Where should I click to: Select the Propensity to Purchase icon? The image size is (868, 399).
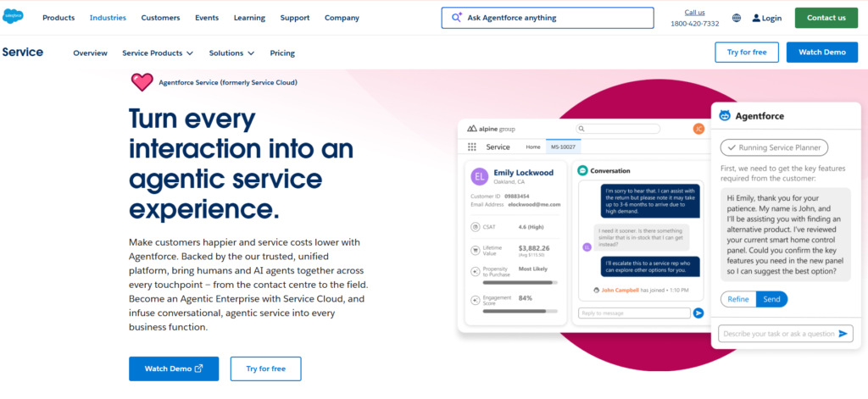tap(475, 272)
